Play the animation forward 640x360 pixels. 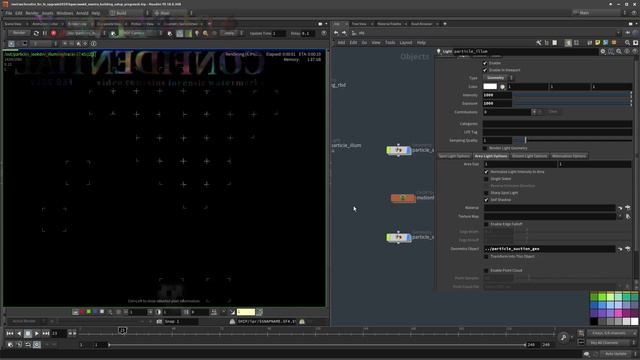coord(37,333)
